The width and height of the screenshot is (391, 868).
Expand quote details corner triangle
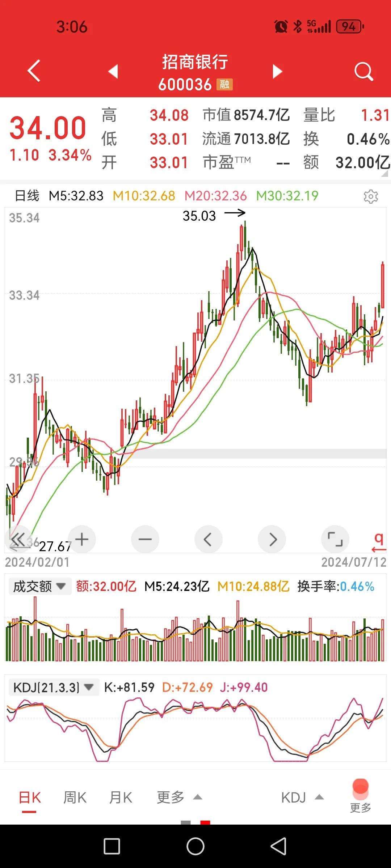pyautogui.click(x=384, y=174)
